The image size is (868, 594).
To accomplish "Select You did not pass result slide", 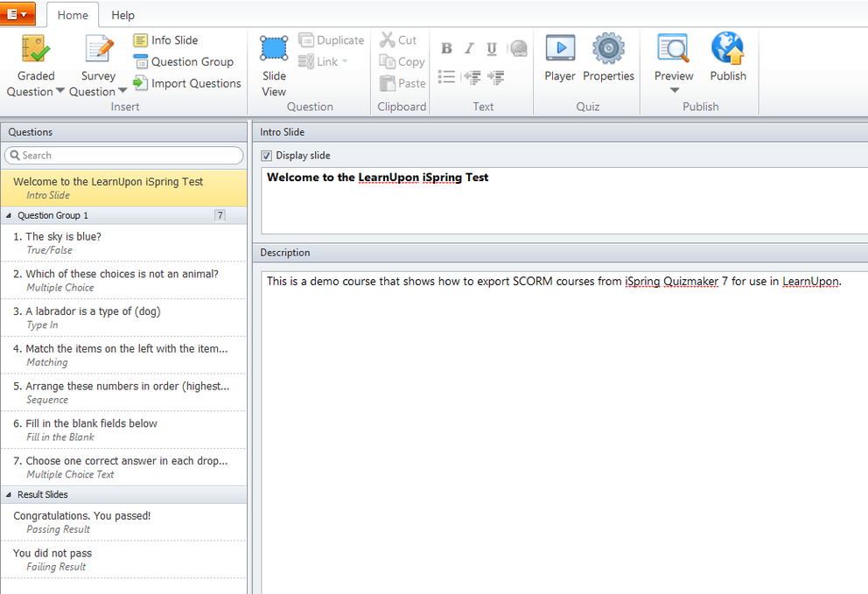I will [123, 559].
